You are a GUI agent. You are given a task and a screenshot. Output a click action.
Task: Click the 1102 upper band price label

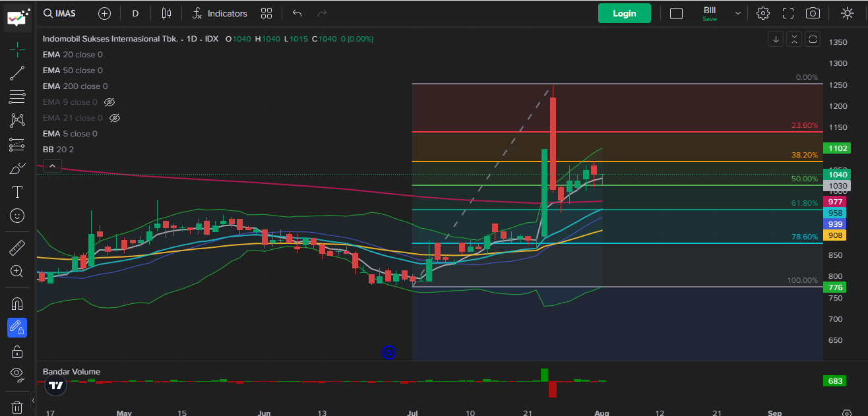coord(836,149)
